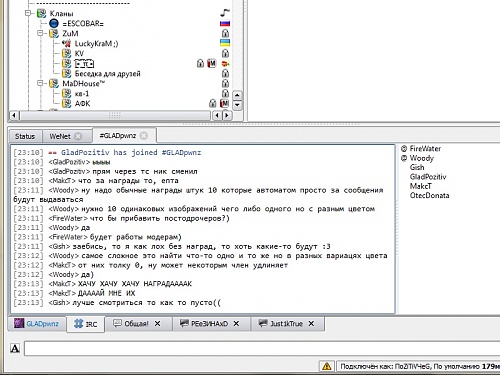This screenshot has height=375, width=500.
Task: Collapse the ZuM channel branch
Action: 40,33
